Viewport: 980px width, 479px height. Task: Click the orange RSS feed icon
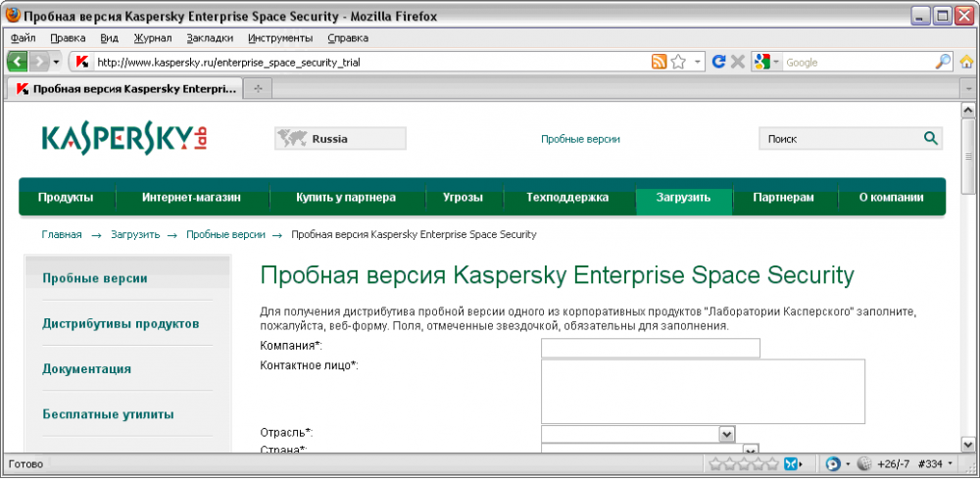pyautogui.click(x=659, y=62)
